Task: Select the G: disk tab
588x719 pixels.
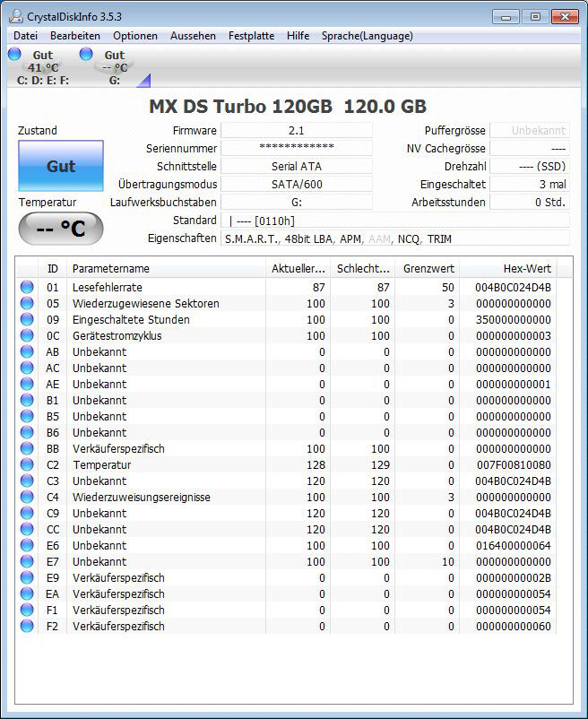Action: click(x=115, y=67)
